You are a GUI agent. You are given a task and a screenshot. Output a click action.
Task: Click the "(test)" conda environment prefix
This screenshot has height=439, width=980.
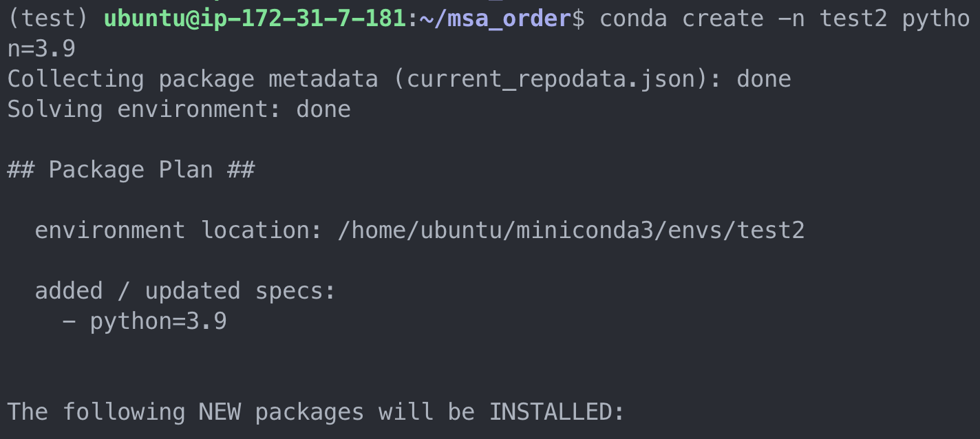tap(48, 19)
